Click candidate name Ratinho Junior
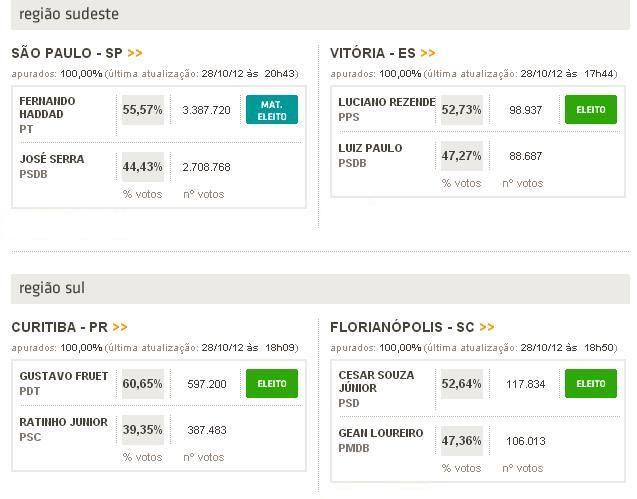637x499 pixels. pyautogui.click(x=64, y=422)
